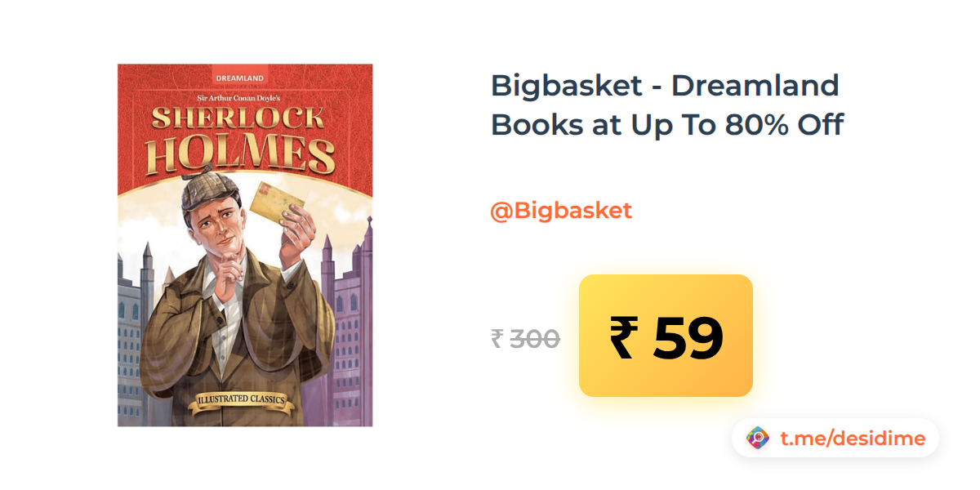The height and width of the screenshot is (490, 980).
Task: Click the Sherlock golden title text
Action: tap(238, 118)
